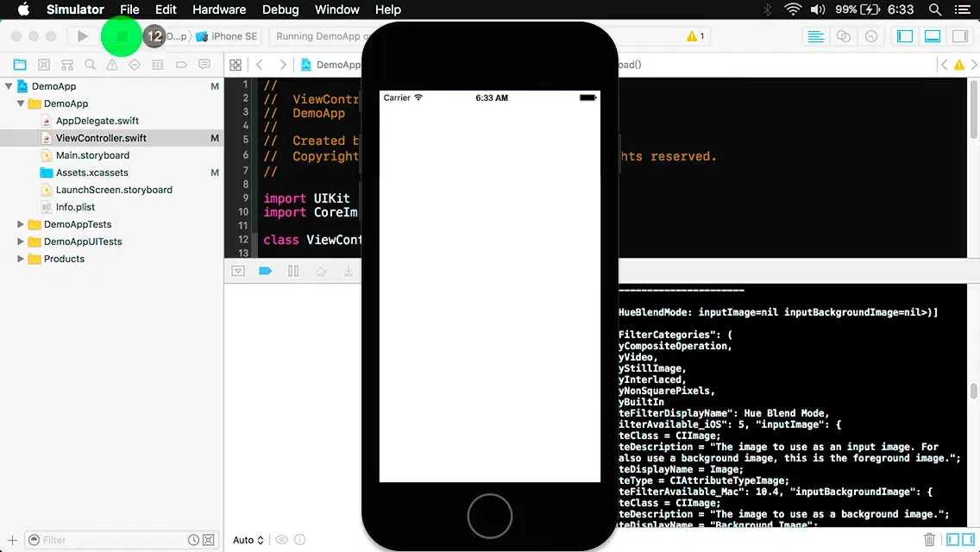Screen dimensions: 980x552
Task: Stop the running app with the Stop button
Action: [x=122, y=36]
